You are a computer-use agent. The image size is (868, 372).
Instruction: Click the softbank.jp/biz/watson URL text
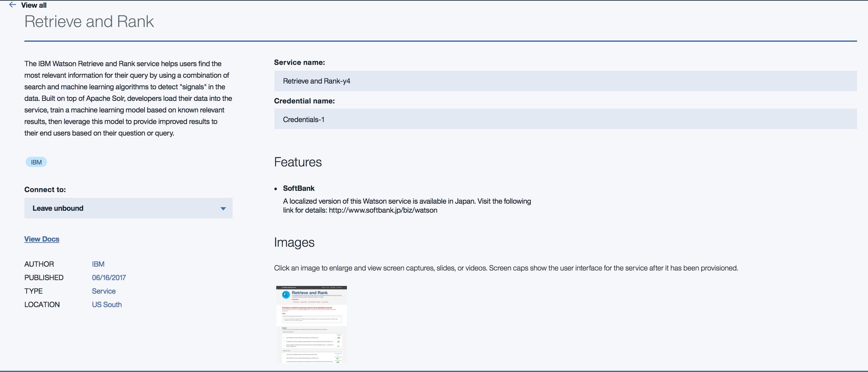tap(383, 210)
